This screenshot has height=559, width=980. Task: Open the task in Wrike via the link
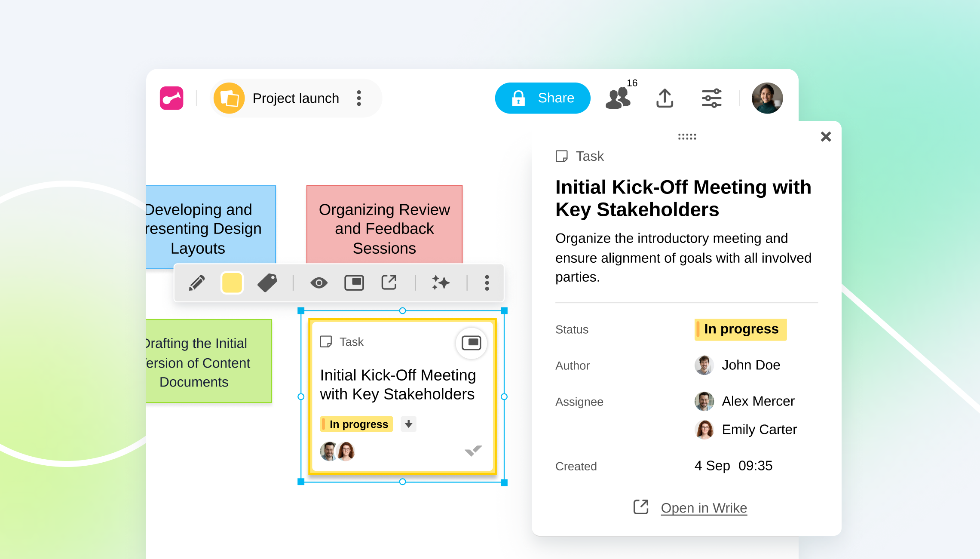[x=704, y=507]
